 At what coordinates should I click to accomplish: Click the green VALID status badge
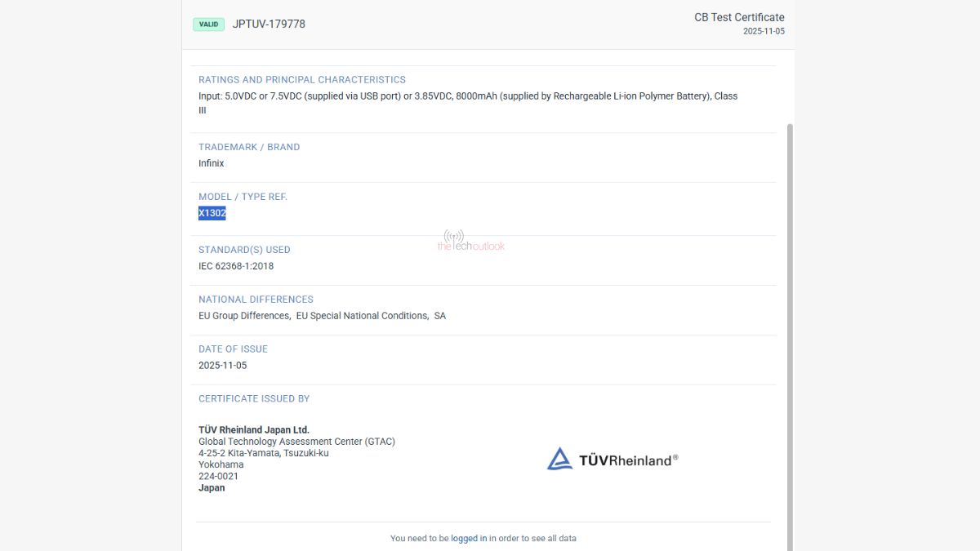click(208, 24)
